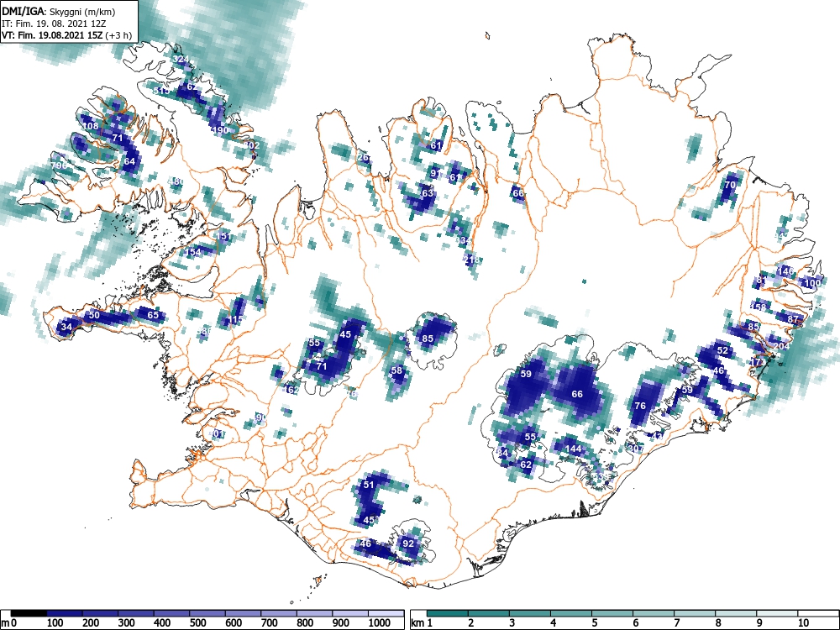This screenshot has width=840, height=630.
Task: Click the '64' visibility value on map
Action: coord(129,161)
